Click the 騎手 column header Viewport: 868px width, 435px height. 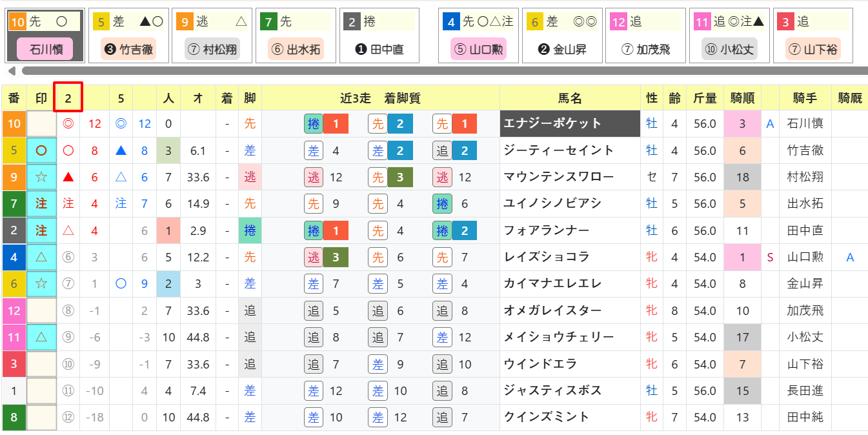[x=805, y=99]
